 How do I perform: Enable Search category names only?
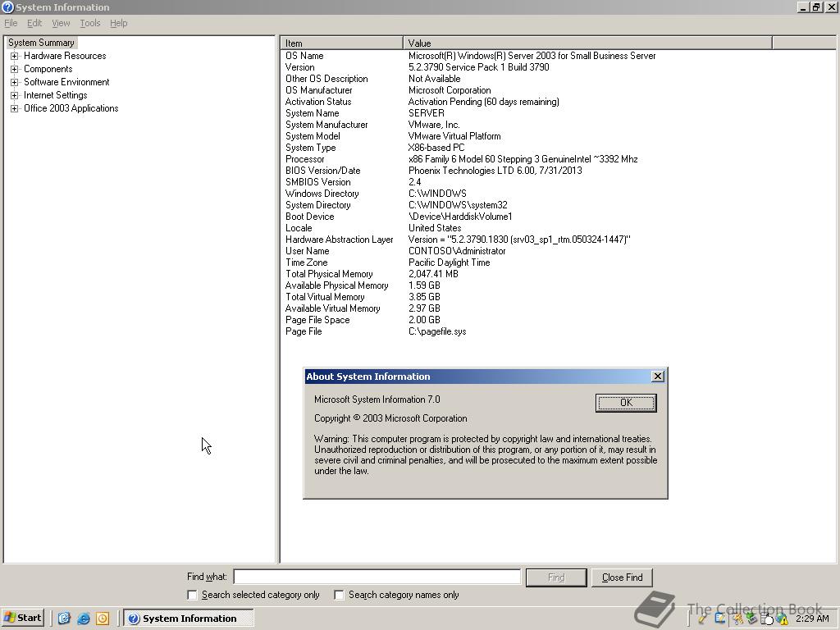(339, 595)
